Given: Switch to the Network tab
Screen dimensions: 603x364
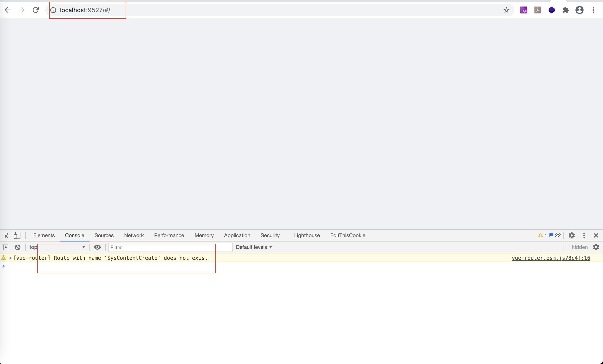Looking at the screenshot, I should click(134, 235).
